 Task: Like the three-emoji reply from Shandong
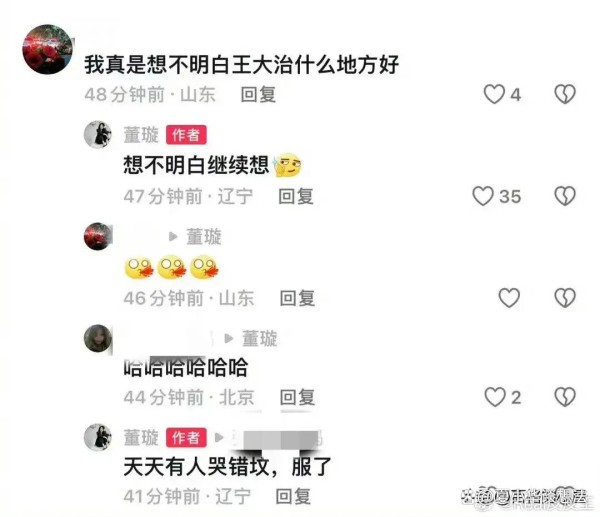pos(509,298)
